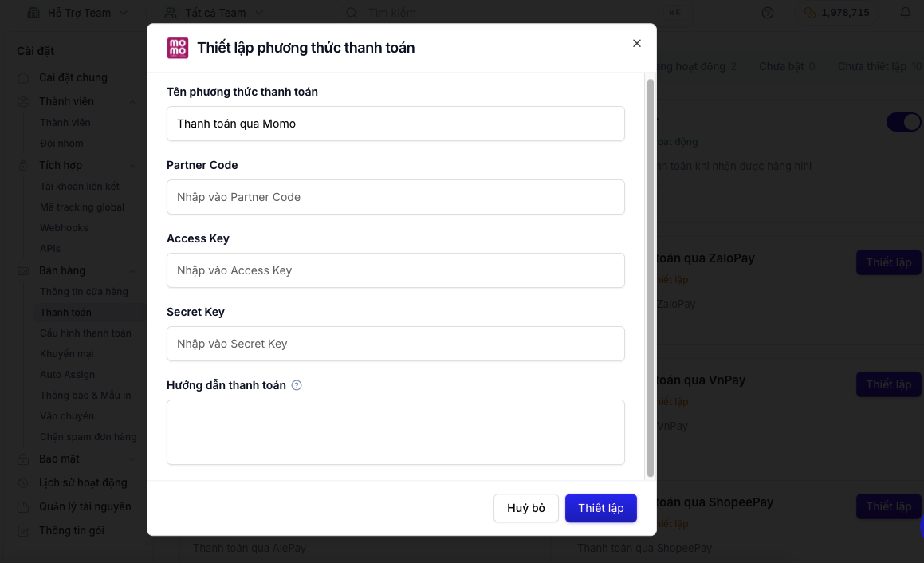This screenshot has height=563, width=924.
Task: Expand the Bảo mật section chevron
Action: point(132,459)
